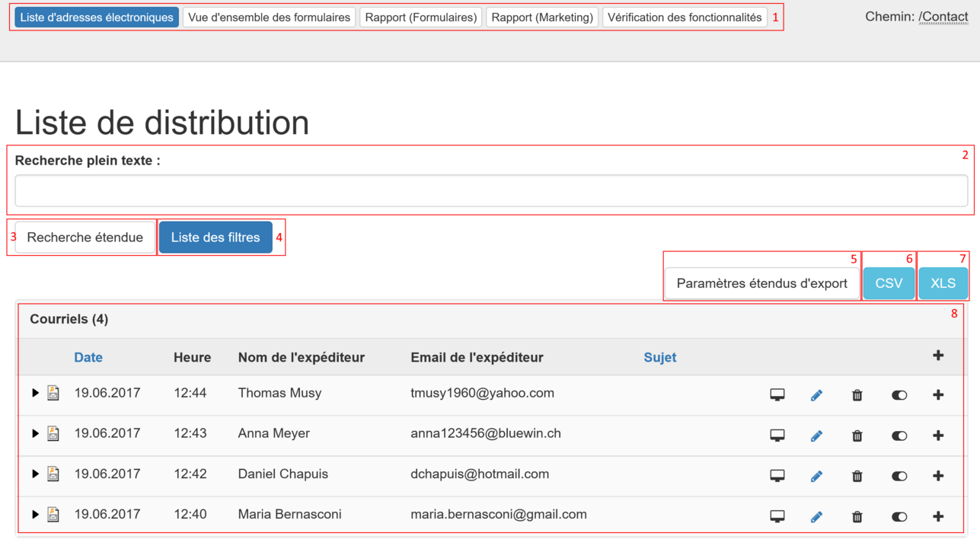Switch to Vue d'ensemble des formulaires tab
Viewport: 980px width, 549px height.
tap(269, 17)
